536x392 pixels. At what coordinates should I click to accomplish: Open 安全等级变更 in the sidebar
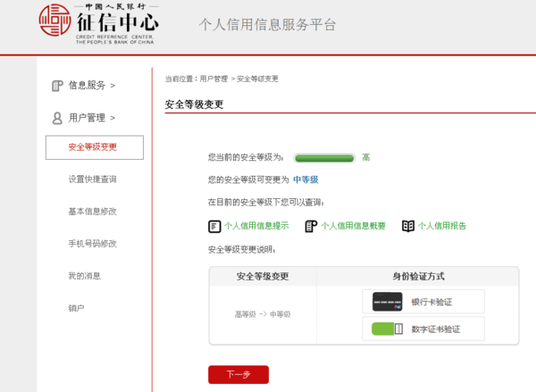point(94,147)
